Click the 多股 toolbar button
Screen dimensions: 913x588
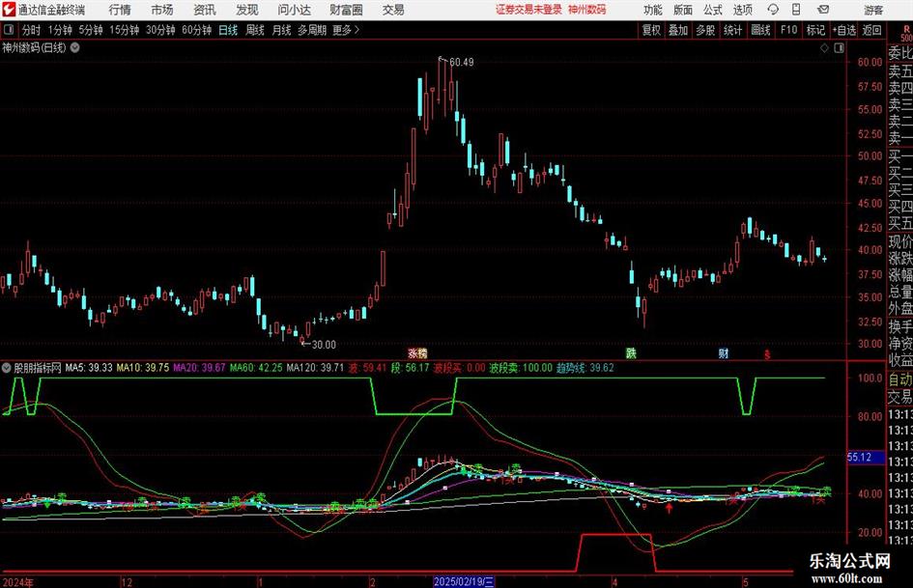[x=705, y=30]
